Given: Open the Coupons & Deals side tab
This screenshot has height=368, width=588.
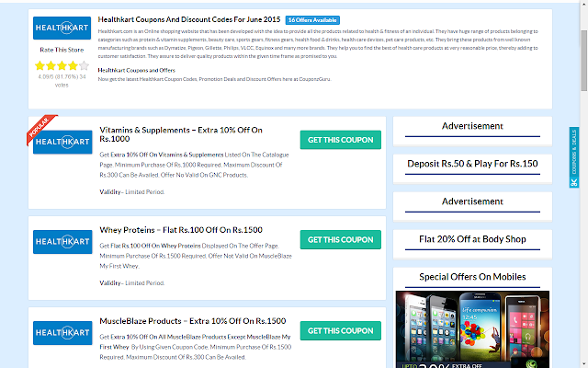Looking at the screenshot, I should 573,157.
